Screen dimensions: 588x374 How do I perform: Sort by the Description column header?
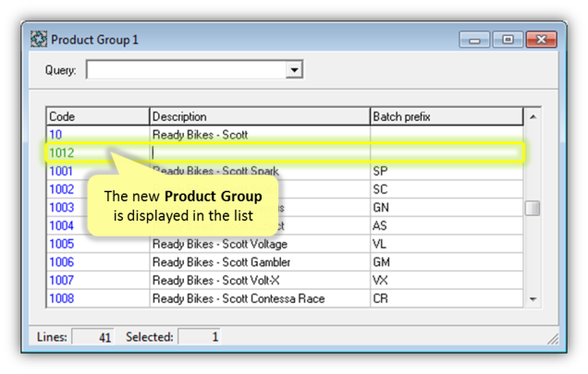coord(260,116)
